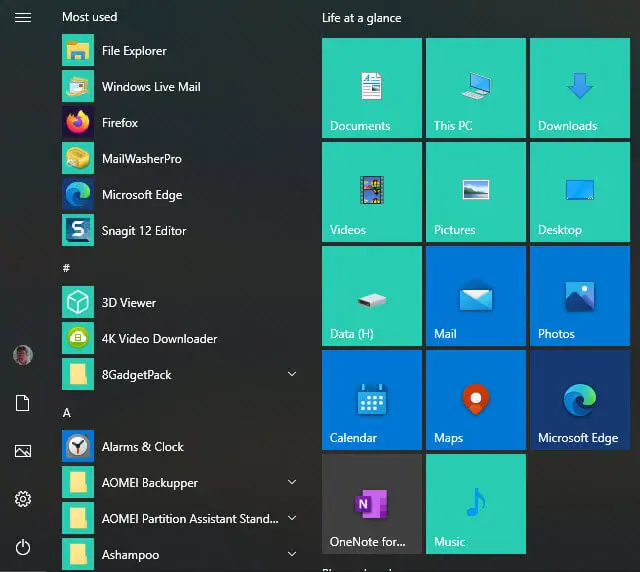Viewport: 640px width, 572px height.
Task: Open 3D Viewer app
Action: [x=181, y=303]
